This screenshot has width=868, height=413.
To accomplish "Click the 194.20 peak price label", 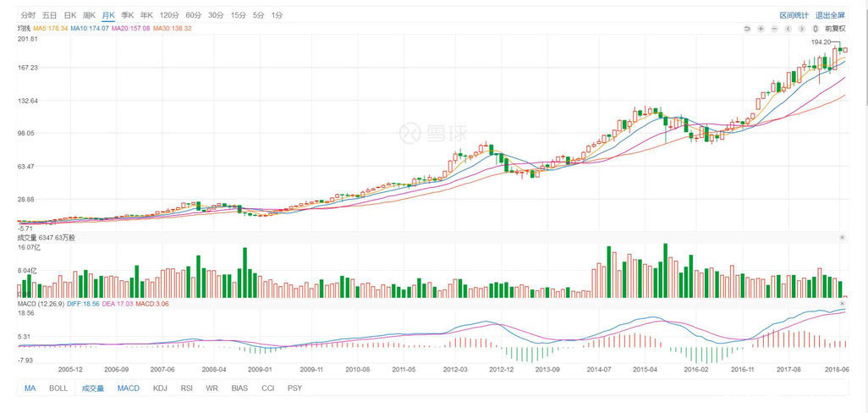I will click(x=820, y=41).
